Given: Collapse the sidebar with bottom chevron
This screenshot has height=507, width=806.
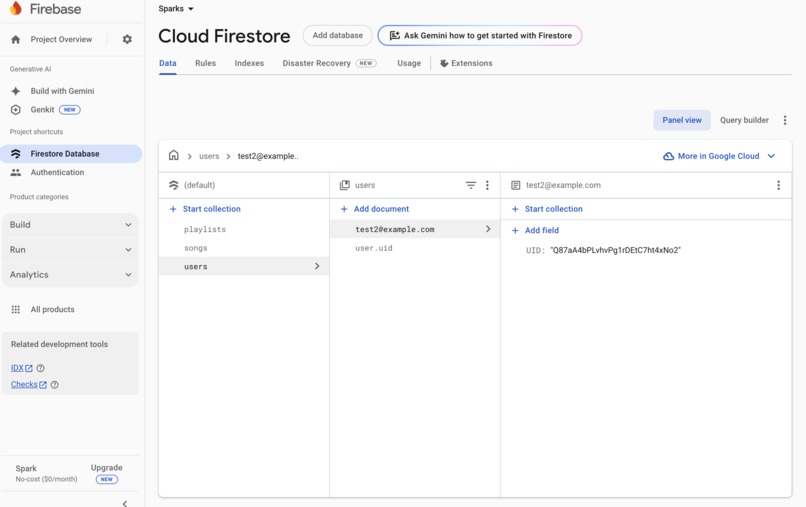Looking at the screenshot, I should (125, 503).
